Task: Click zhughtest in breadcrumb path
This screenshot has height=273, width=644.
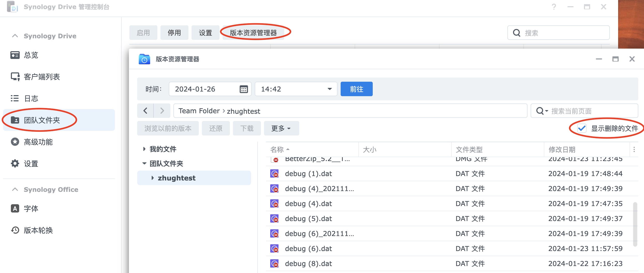Action: point(244,111)
